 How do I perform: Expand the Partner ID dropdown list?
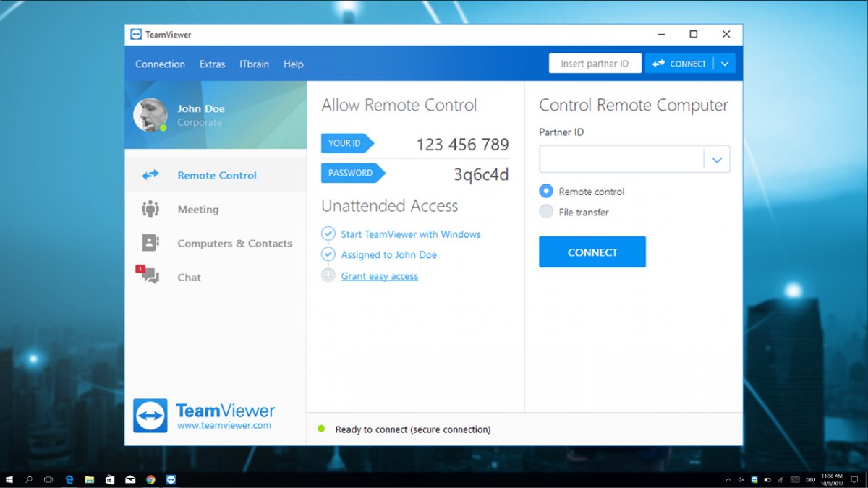tap(718, 158)
